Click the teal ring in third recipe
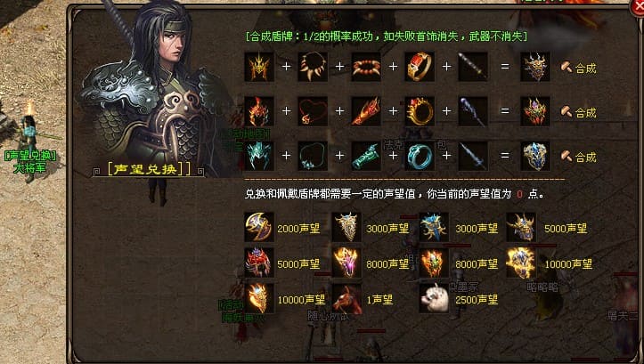The height and width of the screenshot is (364, 644). tap(420, 156)
